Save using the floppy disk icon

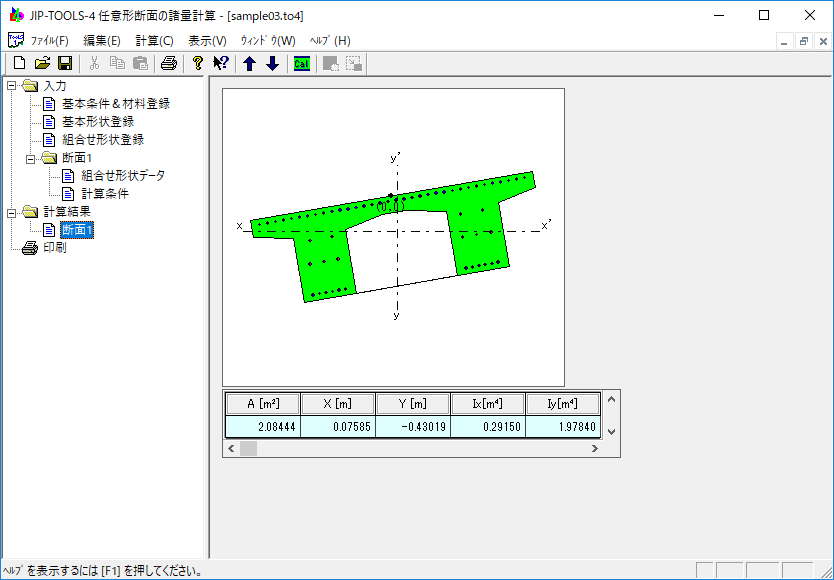pyautogui.click(x=65, y=64)
